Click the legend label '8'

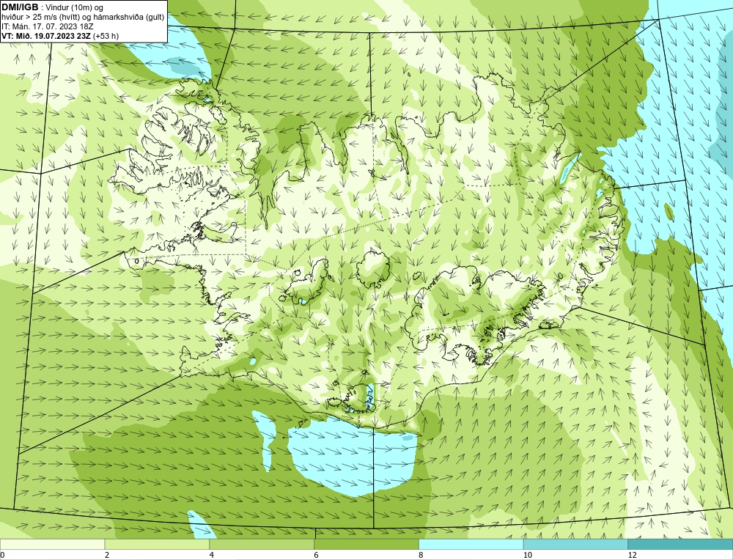pyautogui.click(x=421, y=556)
